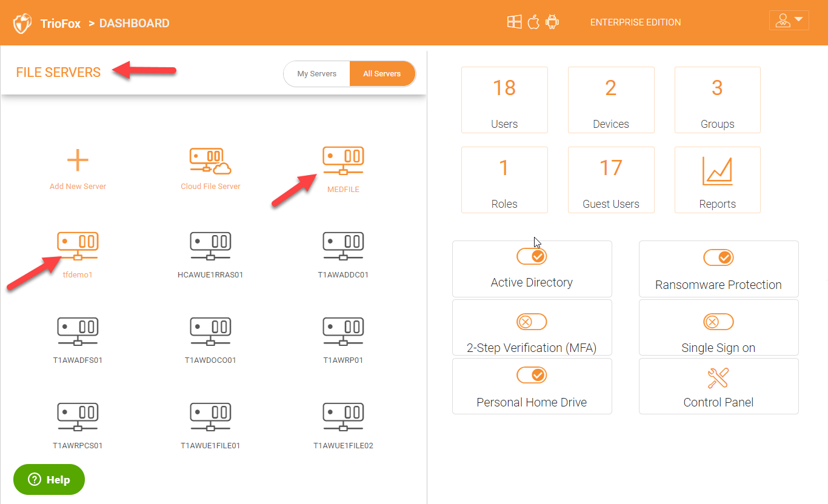Switch to the My Servers tab
The height and width of the screenshot is (504, 828).
(316, 74)
